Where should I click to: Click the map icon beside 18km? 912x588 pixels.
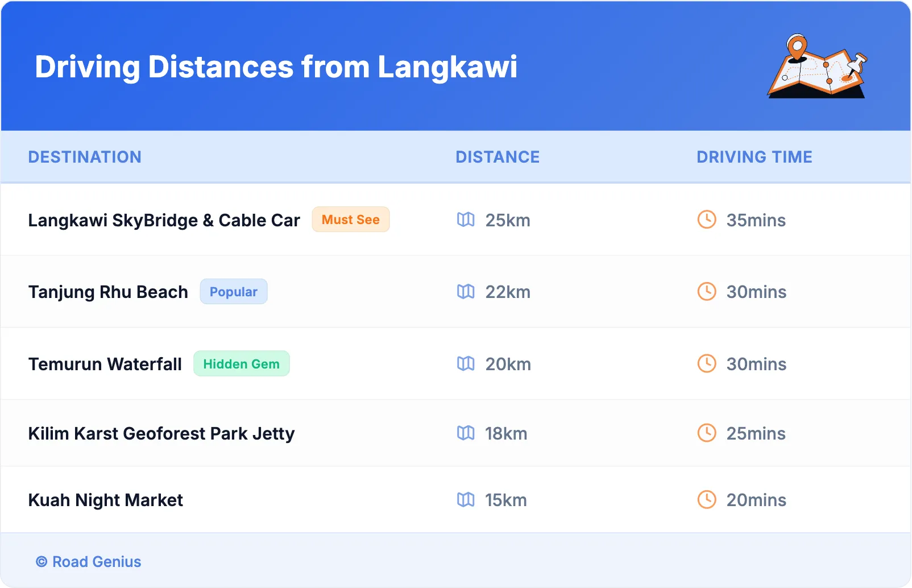coord(466,433)
